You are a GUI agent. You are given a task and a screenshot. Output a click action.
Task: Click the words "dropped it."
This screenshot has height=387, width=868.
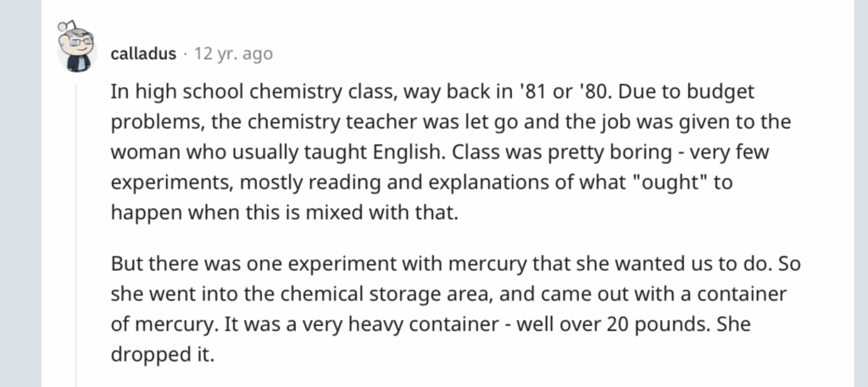pyautogui.click(x=162, y=355)
